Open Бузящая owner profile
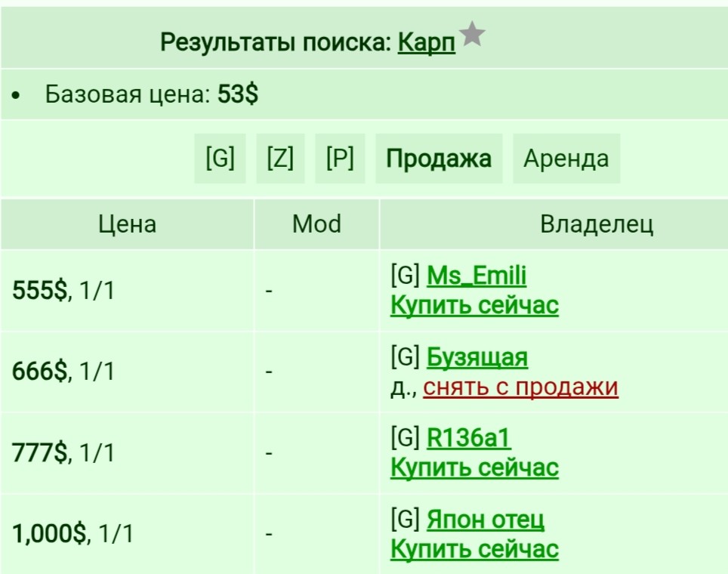This screenshot has height=574, width=728. click(x=477, y=357)
